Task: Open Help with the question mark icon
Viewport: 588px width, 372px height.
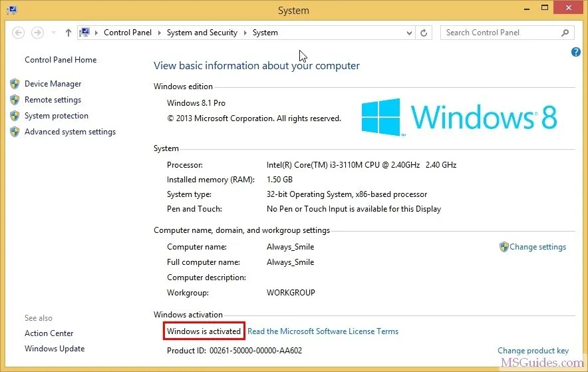Action: [x=575, y=52]
